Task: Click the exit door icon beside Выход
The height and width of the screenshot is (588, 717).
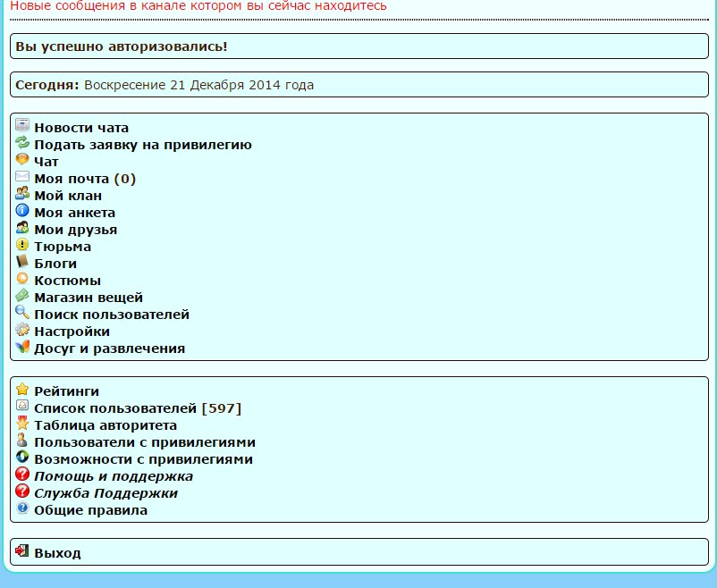Action: click(22, 552)
